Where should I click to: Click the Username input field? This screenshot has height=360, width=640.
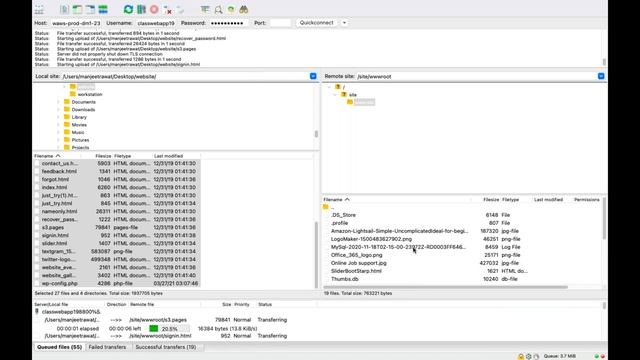pyautogui.click(x=156, y=23)
